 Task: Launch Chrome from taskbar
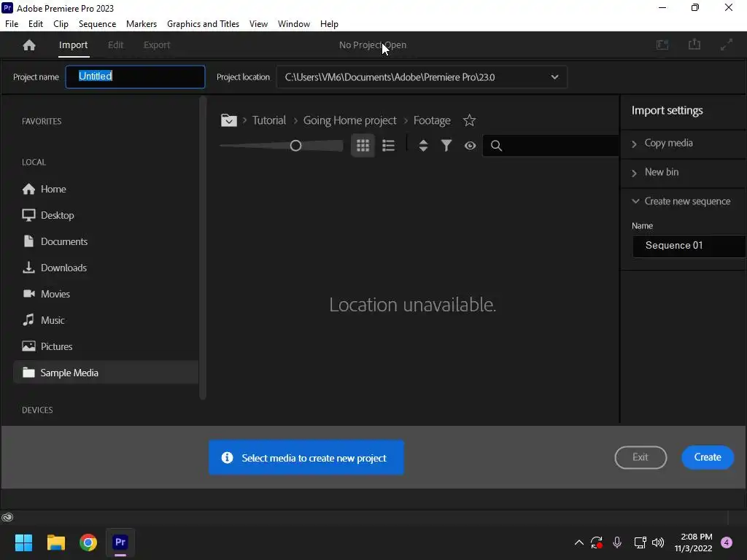(x=88, y=542)
